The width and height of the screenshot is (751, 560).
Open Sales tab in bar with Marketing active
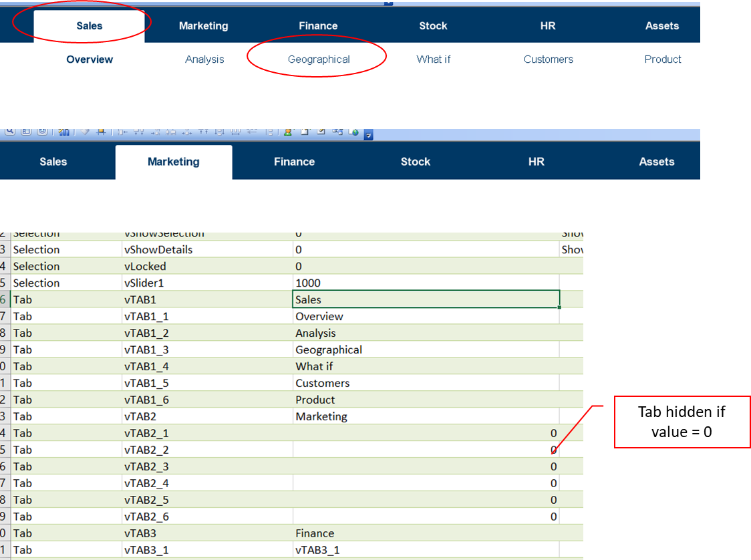[53, 162]
